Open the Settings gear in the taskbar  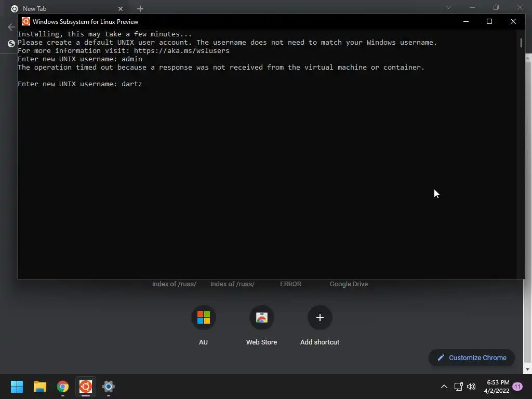tap(109, 387)
